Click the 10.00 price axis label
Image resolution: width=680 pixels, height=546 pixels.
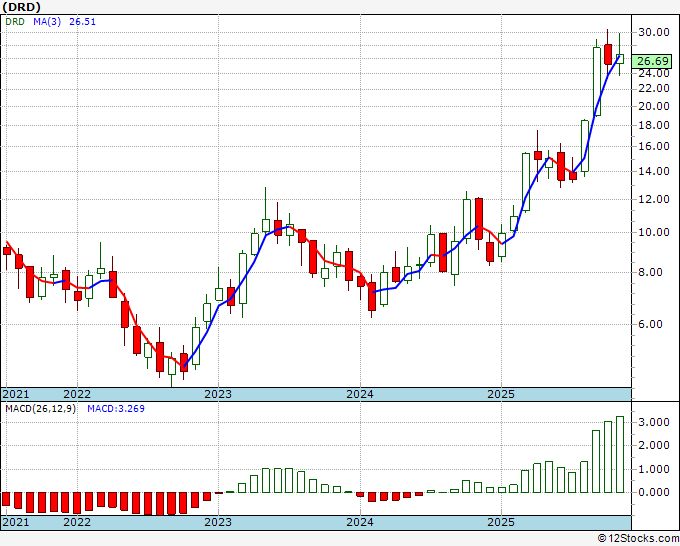click(655, 233)
